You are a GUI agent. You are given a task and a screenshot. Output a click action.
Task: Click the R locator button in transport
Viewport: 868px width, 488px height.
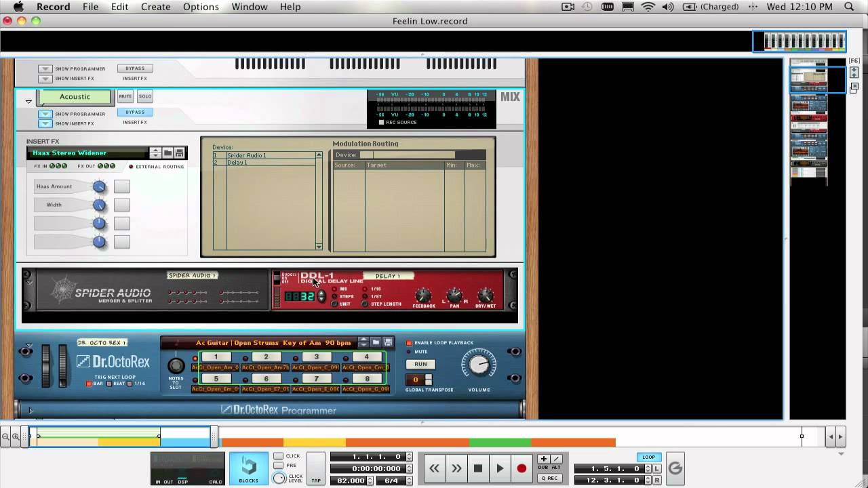656,481
